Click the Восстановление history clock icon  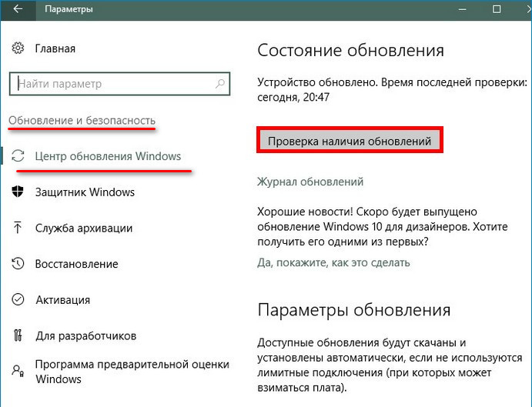pyautogui.click(x=18, y=264)
